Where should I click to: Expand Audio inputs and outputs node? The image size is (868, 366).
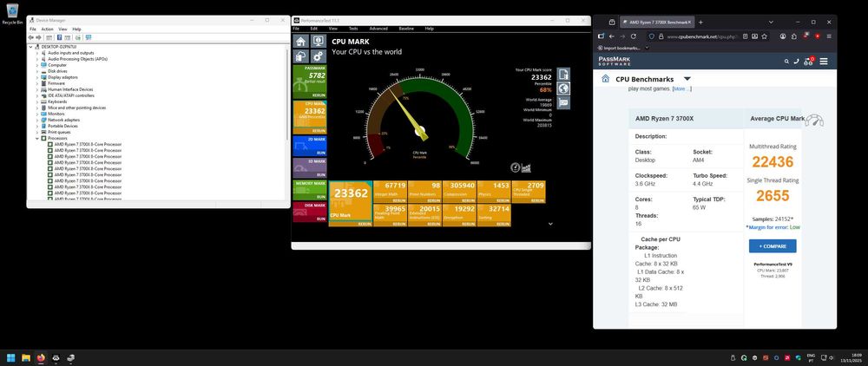pos(37,53)
